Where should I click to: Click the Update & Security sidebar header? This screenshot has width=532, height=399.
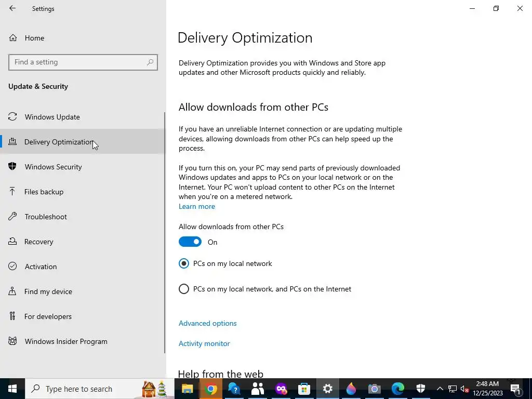coord(38,86)
